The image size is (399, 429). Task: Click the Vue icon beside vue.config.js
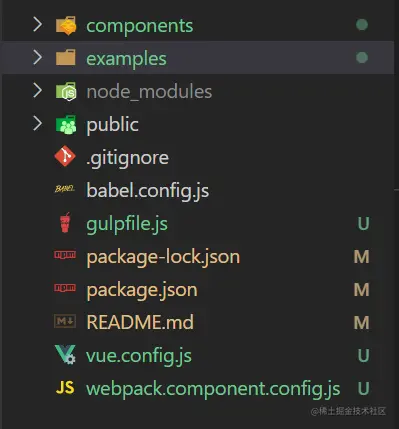(65, 354)
